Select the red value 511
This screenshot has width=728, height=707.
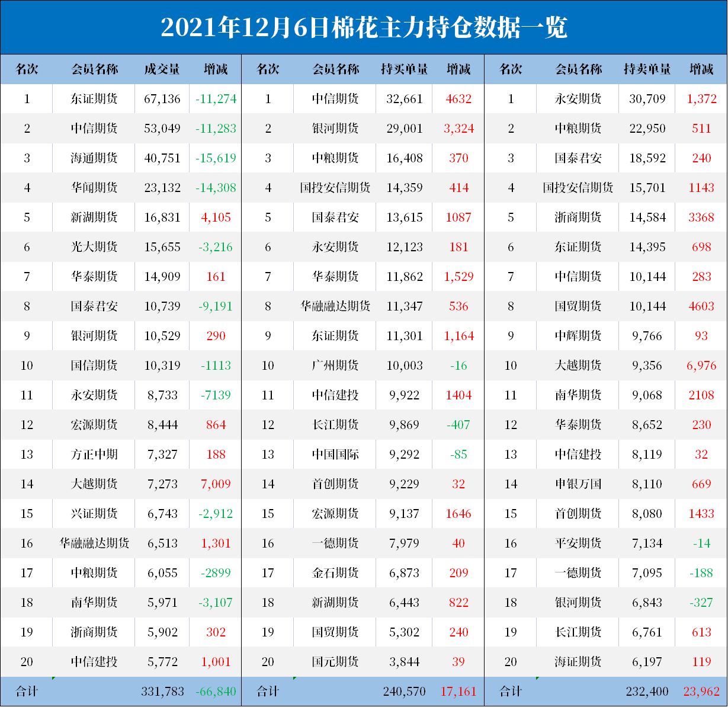(701, 129)
